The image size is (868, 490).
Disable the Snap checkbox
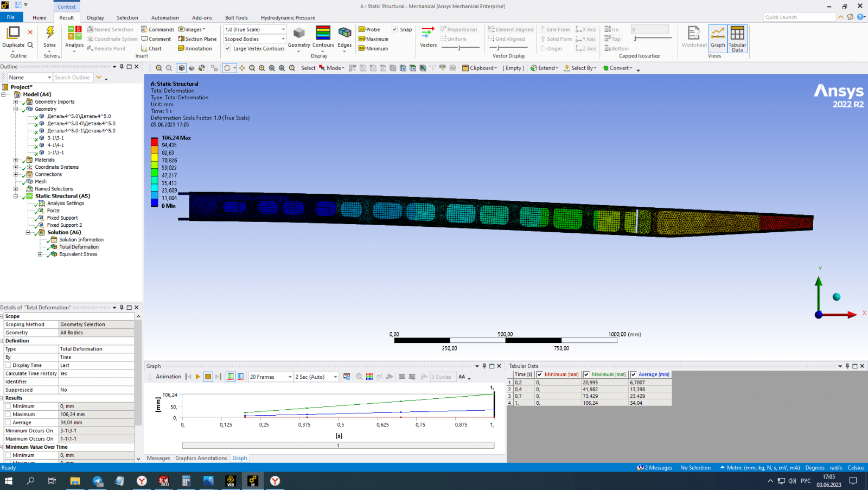point(395,29)
